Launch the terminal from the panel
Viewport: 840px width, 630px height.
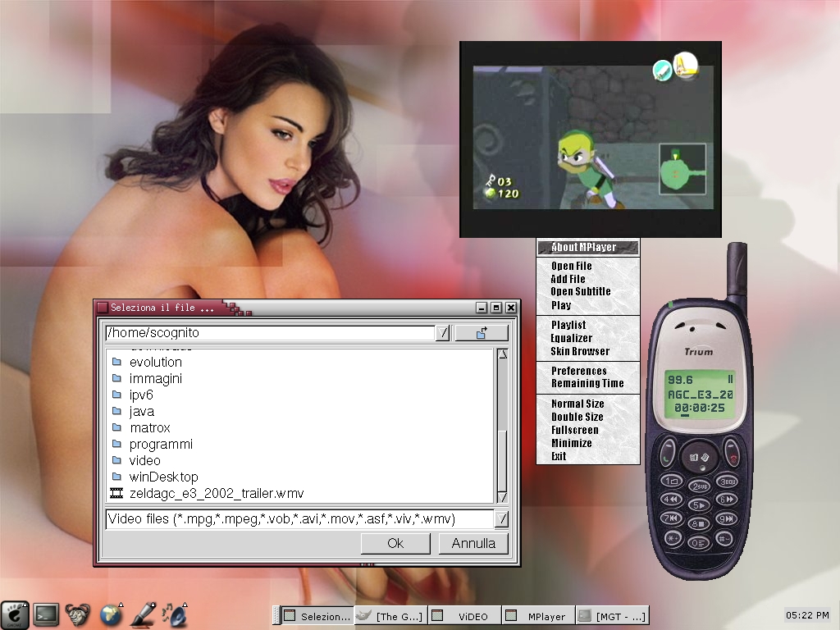pyautogui.click(x=46, y=614)
